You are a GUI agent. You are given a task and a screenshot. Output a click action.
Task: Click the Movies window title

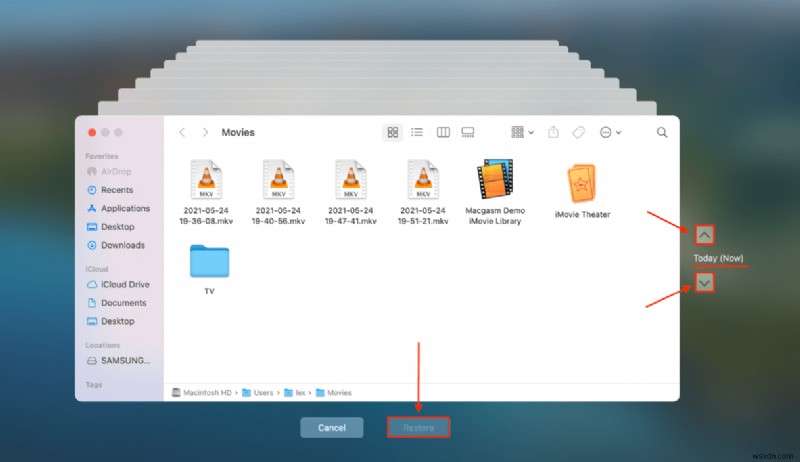click(238, 133)
